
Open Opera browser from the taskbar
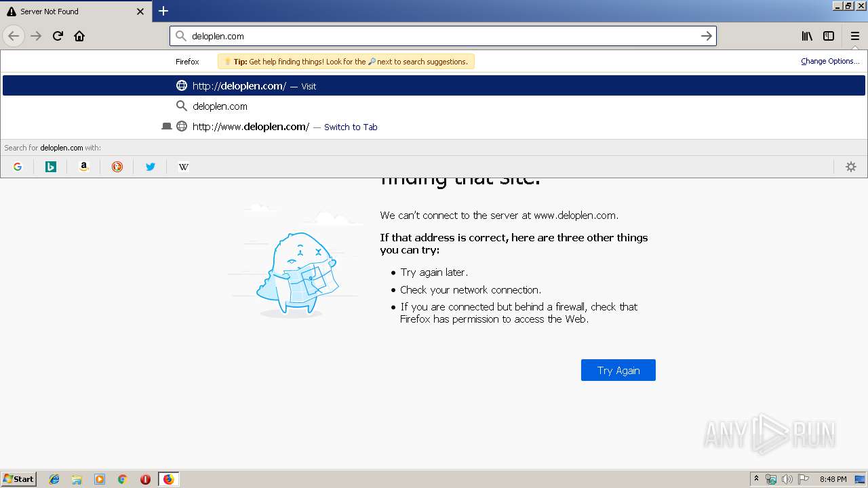(x=145, y=479)
